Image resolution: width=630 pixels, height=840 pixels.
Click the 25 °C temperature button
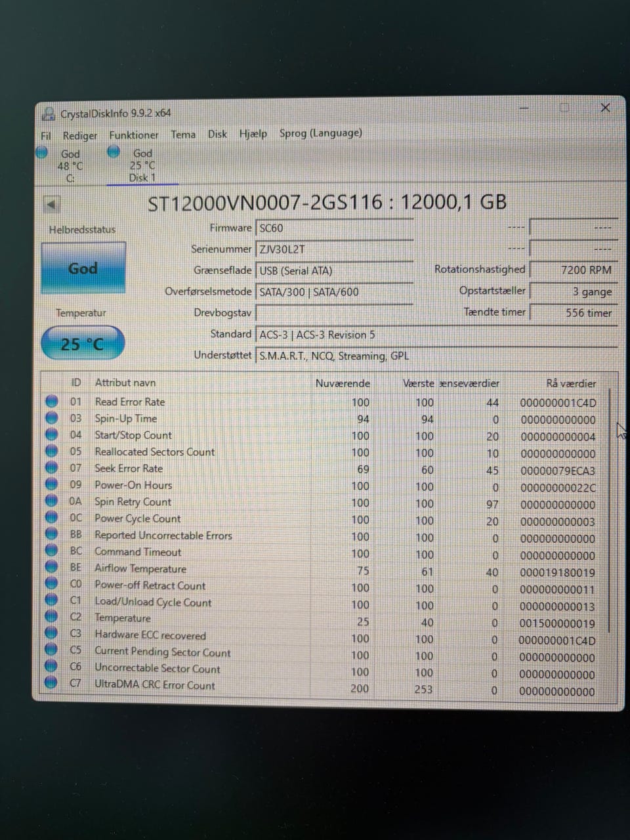click(x=83, y=343)
